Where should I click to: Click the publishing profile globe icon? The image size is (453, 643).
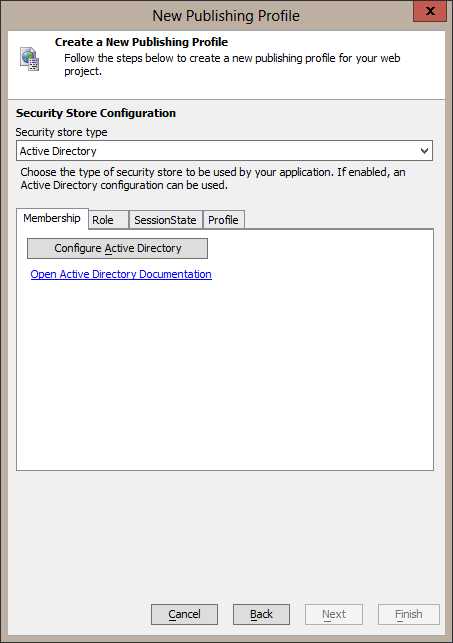tap(30, 59)
